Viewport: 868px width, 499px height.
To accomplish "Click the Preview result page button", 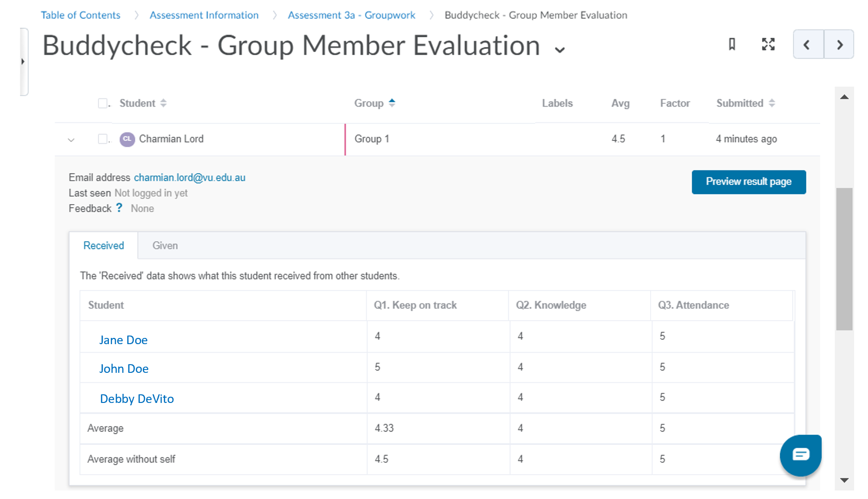I will coord(749,182).
